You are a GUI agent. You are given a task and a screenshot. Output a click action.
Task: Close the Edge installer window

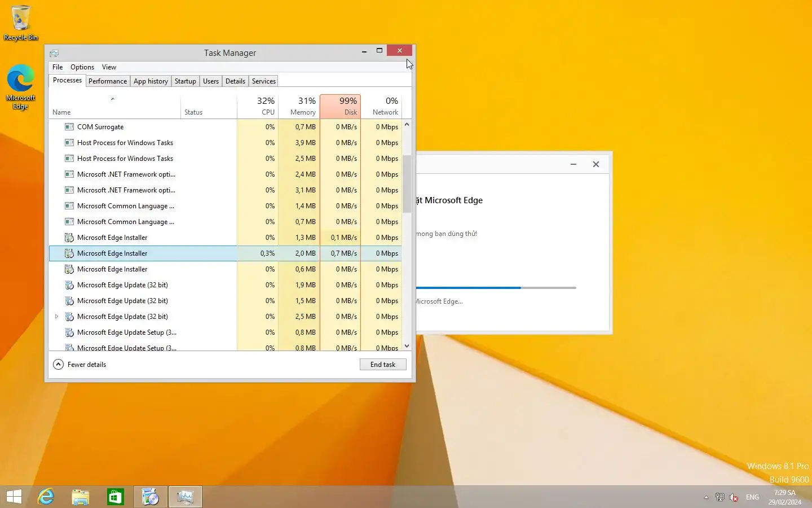(x=596, y=164)
